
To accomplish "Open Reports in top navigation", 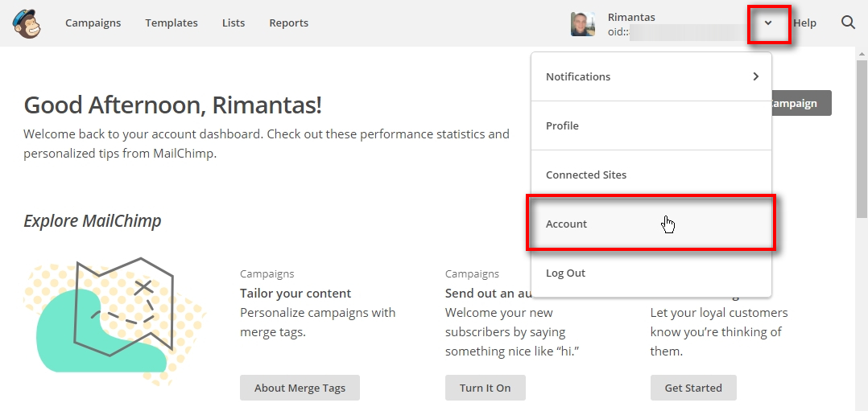I will (x=288, y=23).
